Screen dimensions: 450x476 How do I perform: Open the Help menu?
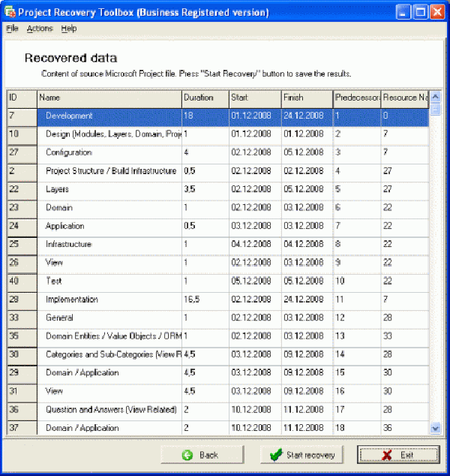tap(69, 29)
